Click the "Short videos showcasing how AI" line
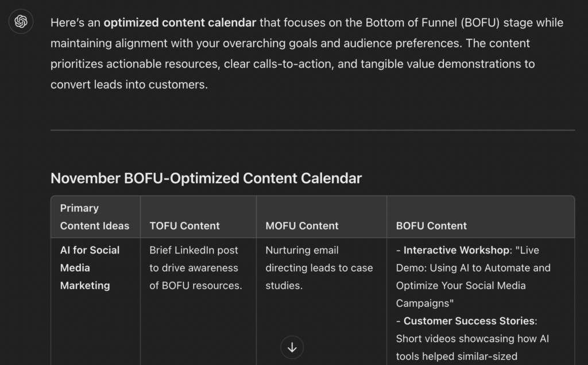Screen dimensions: 588x365 click(472, 339)
